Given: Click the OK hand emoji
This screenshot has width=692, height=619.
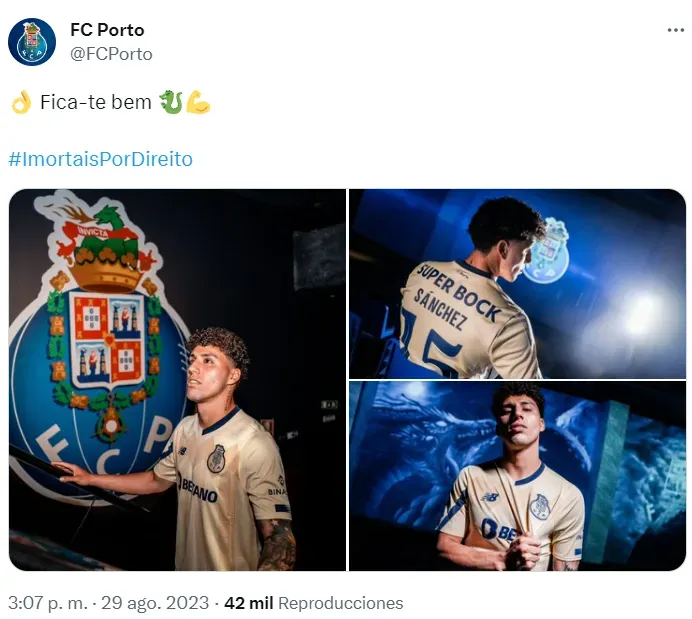Looking at the screenshot, I should click(21, 103).
